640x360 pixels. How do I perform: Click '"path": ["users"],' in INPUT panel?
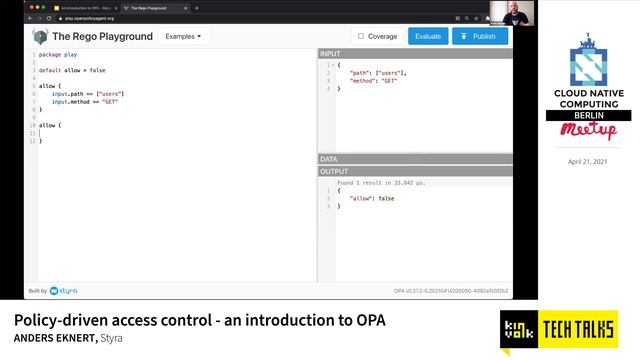(378, 73)
